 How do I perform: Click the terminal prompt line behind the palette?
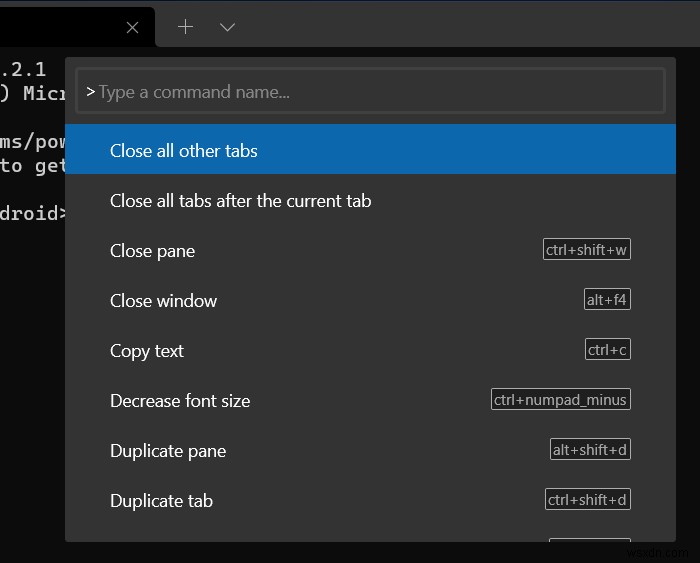[x=32, y=213]
